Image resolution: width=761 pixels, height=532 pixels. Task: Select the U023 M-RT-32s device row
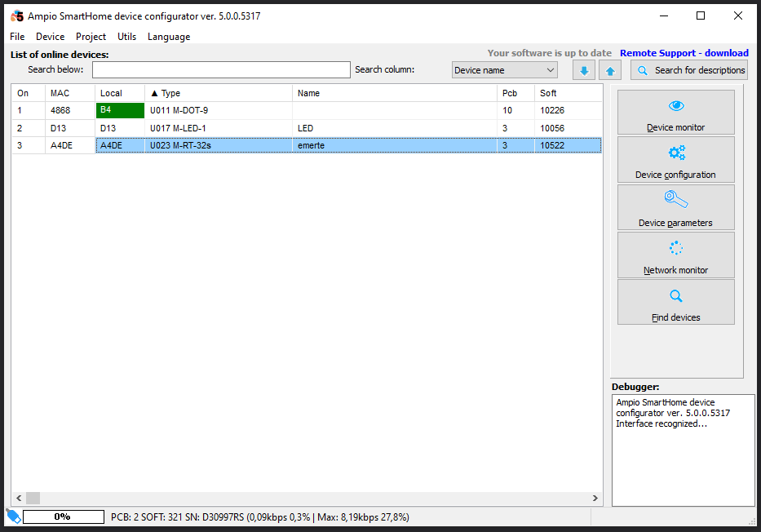[307, 145]
